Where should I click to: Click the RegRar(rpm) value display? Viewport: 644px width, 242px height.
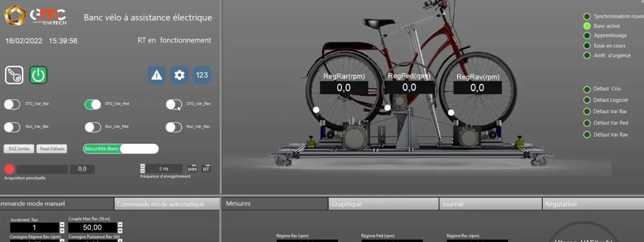point(344,88)
